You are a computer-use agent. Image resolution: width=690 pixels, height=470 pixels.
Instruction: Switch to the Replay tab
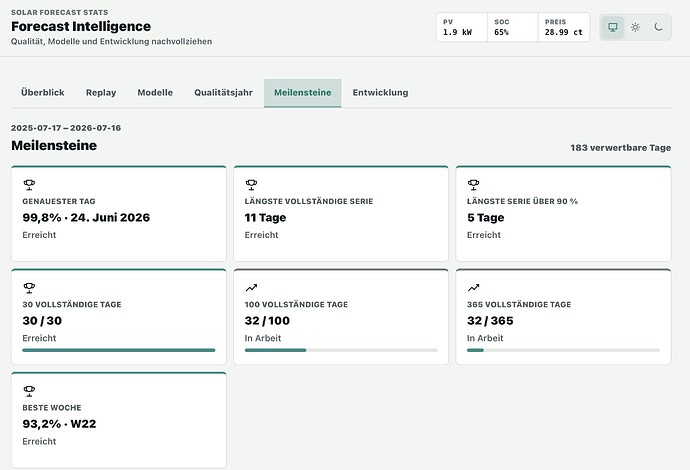[x=101, y=93]
